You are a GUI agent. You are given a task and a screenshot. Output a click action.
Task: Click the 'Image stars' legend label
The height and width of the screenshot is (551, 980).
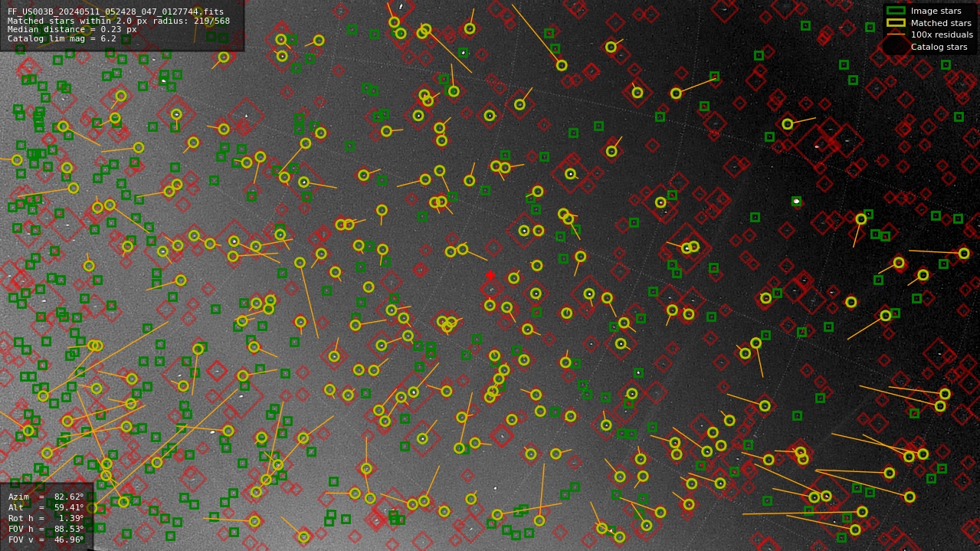pyautogui.click(x=936, y=11)
